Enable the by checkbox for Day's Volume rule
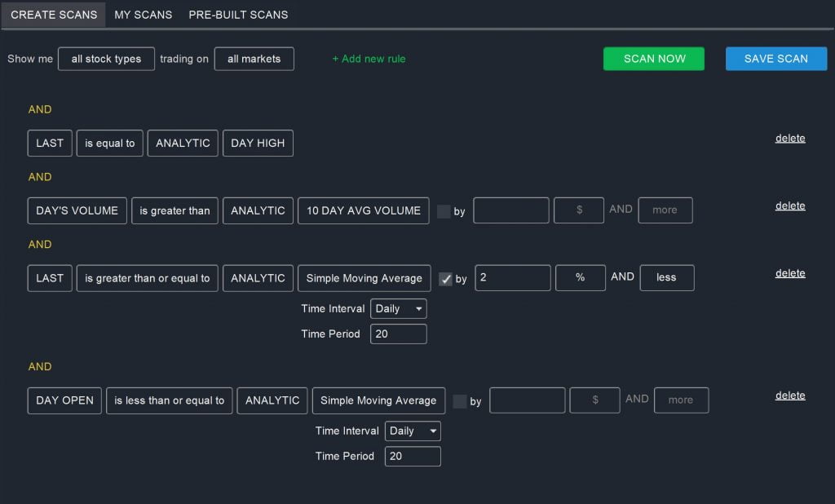 [444, 211]
